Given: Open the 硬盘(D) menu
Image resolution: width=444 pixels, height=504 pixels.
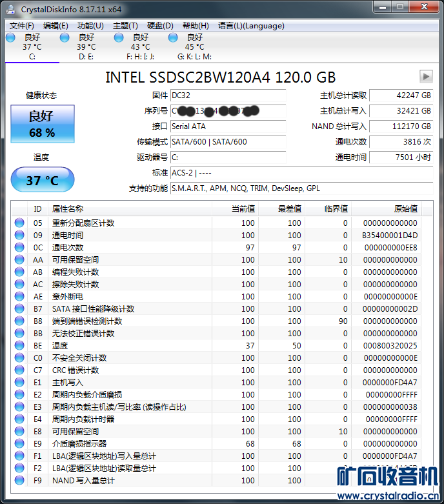Looking at the screenshot, I should click(x=160, y=26).
